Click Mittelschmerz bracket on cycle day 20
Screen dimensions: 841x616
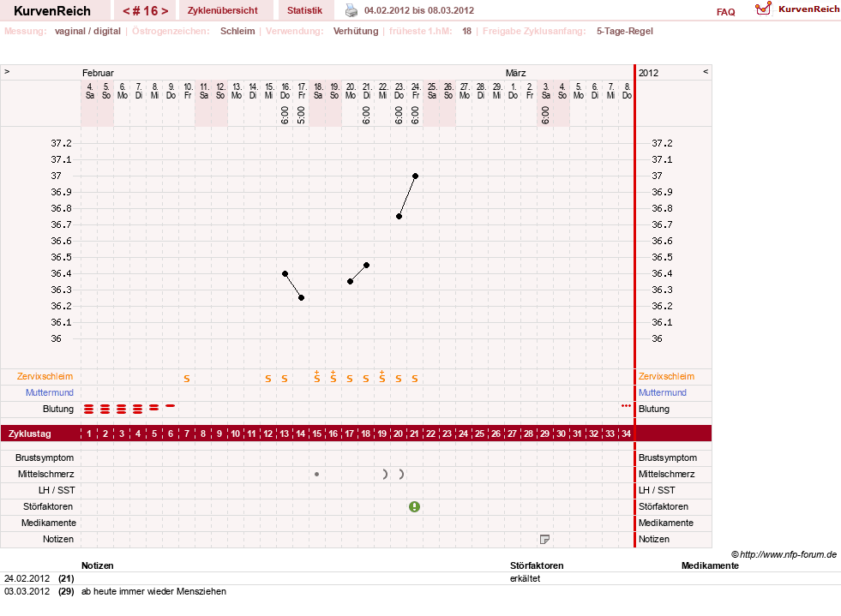[401, 474]
